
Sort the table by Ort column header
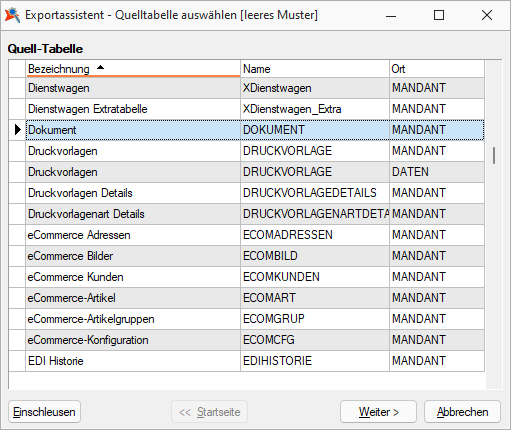pyautogui.click(x=437, y=69)
